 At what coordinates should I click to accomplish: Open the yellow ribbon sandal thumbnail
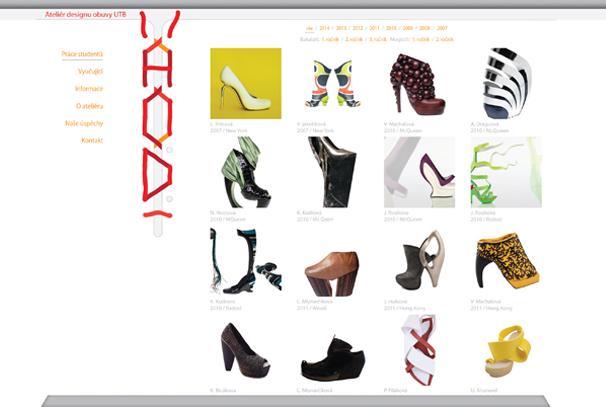pyautogui.click(x=506, y=350)
